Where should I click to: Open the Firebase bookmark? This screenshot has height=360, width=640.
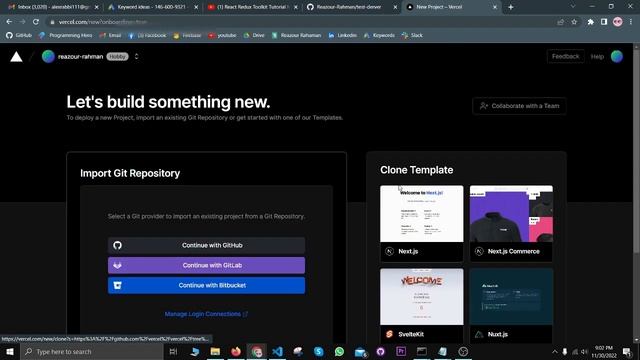coord(187,36)
